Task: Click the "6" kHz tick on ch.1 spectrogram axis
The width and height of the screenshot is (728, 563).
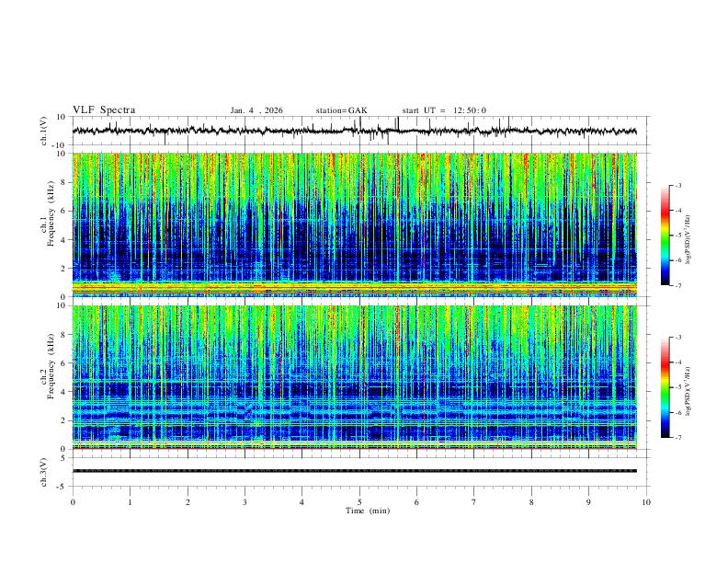Action: (64, 211)
